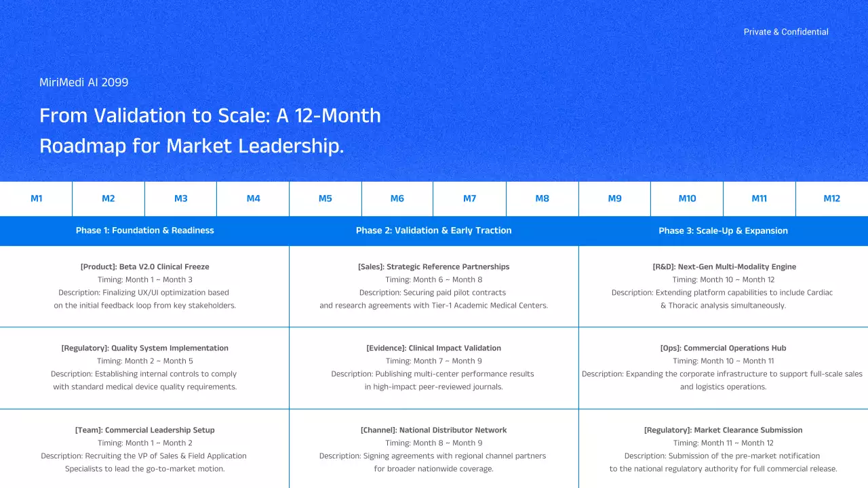Select the Commercial Leadership Setup heading
The image size is (868, 488).
tap(144, 430)
